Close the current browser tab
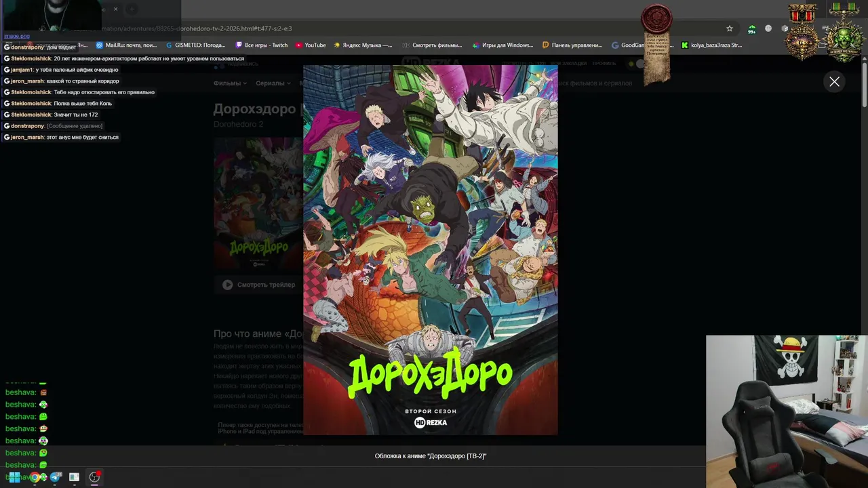The image size is (868, 488). click(x=115, y=9)
